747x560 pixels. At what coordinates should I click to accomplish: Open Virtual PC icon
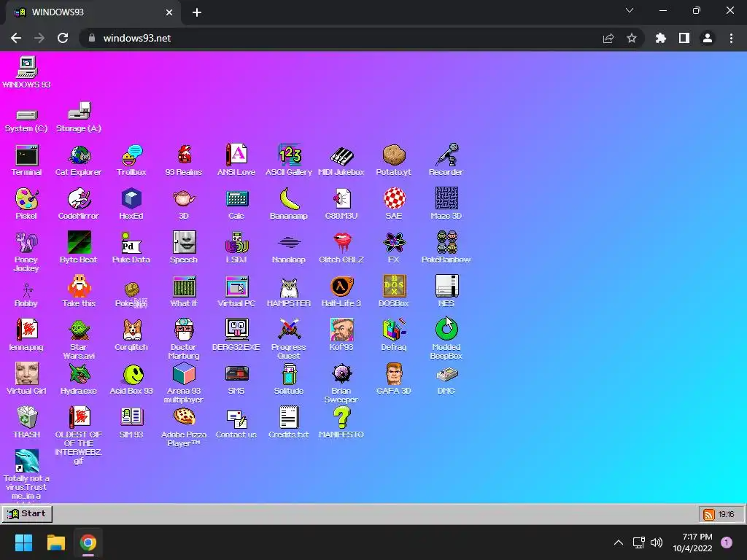[x=236, y=287]
